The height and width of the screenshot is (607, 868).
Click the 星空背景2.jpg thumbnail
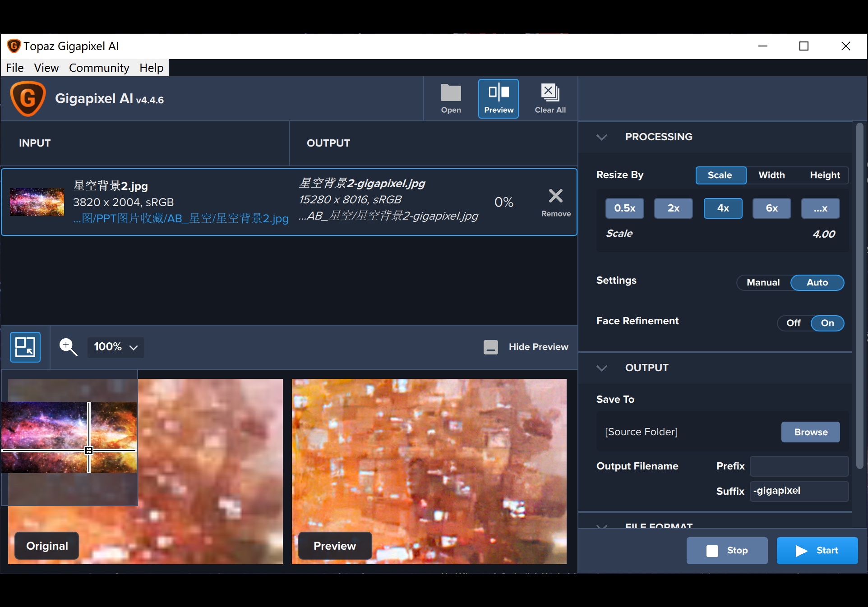click(37, 202)
